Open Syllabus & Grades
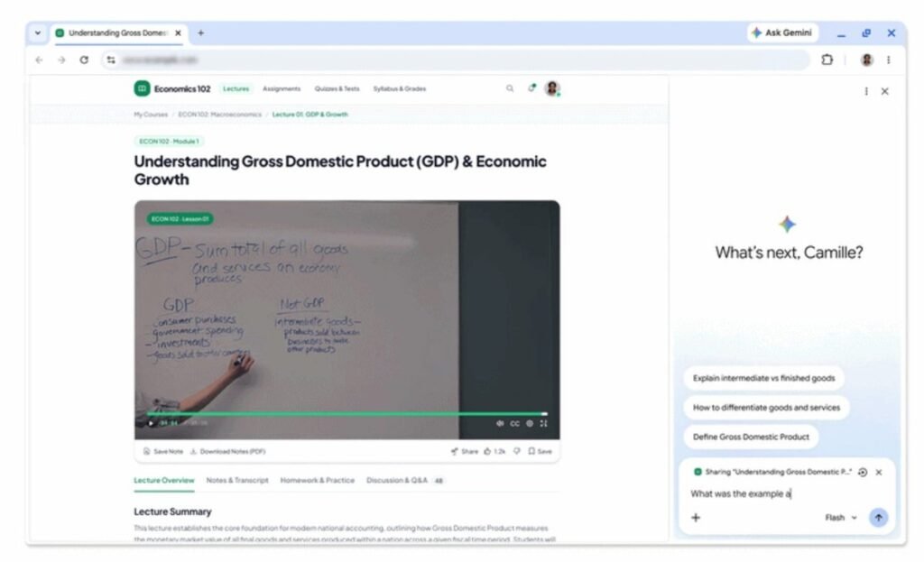 (400, 89)
